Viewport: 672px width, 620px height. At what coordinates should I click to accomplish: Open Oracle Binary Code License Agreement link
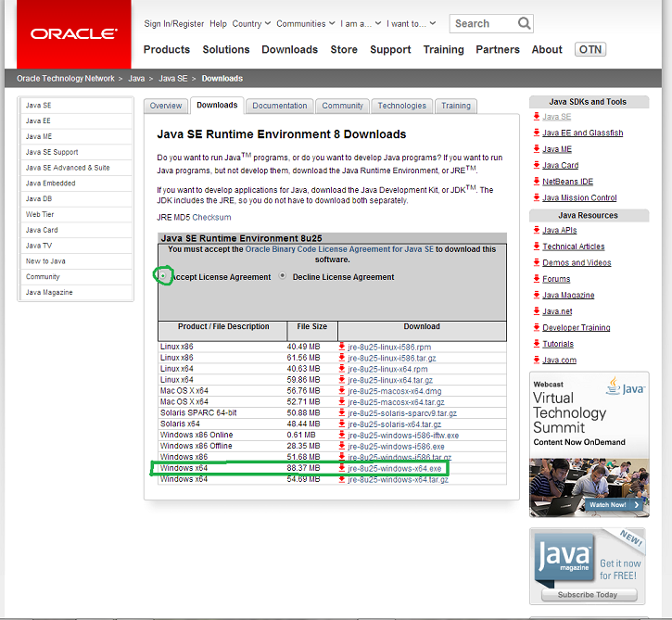point(339,249)
